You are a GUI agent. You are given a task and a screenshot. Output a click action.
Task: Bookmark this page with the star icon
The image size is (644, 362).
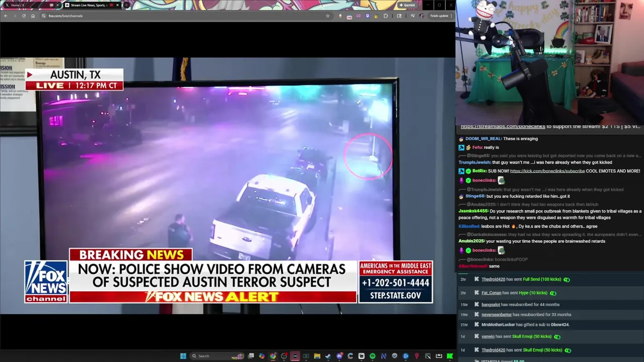328,16
